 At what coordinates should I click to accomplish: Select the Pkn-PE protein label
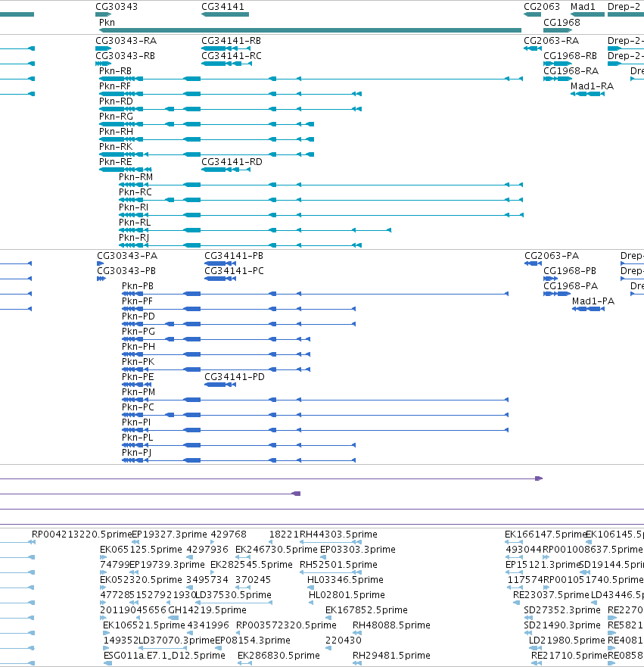[x=138, y=377]
